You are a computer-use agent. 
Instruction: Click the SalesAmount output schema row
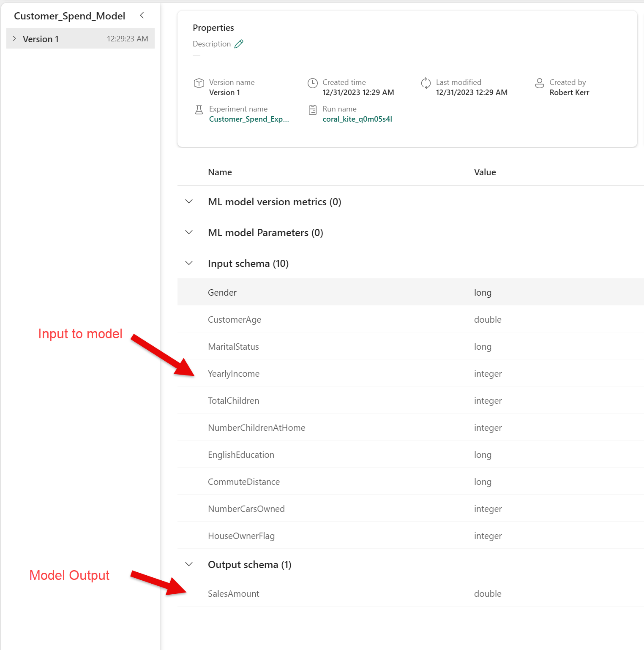234,594
